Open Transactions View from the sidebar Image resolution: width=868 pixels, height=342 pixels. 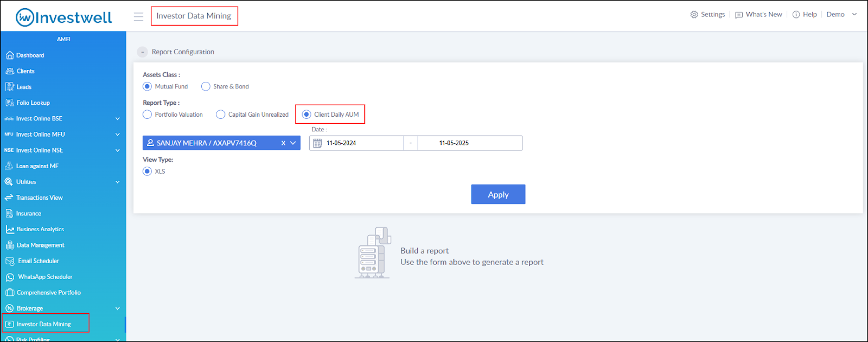tap(40, 198)
